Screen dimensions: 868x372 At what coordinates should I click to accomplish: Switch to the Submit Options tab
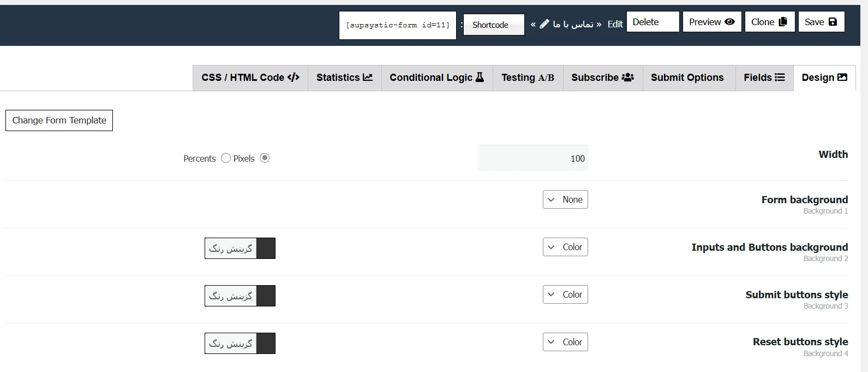(687, 78)
